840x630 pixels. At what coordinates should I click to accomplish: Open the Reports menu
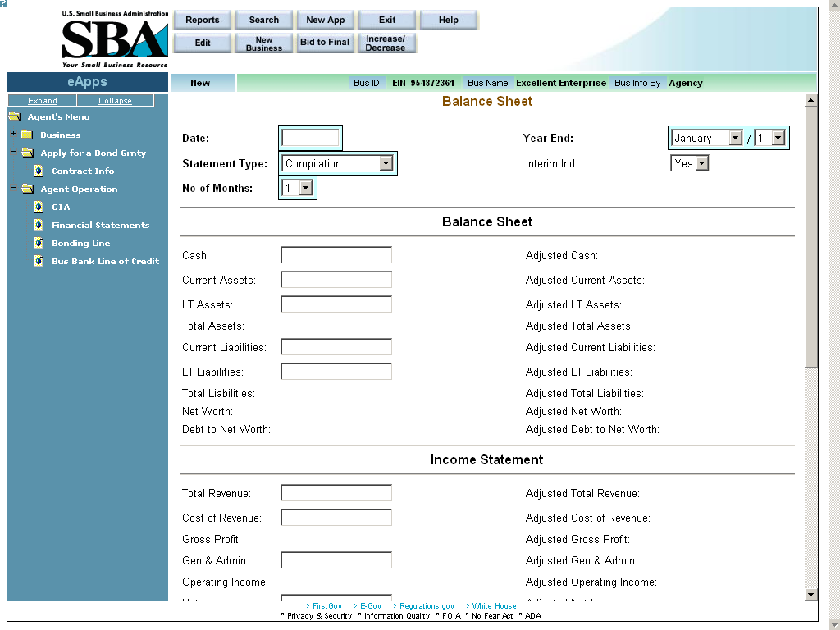click(x=203, y=21)
